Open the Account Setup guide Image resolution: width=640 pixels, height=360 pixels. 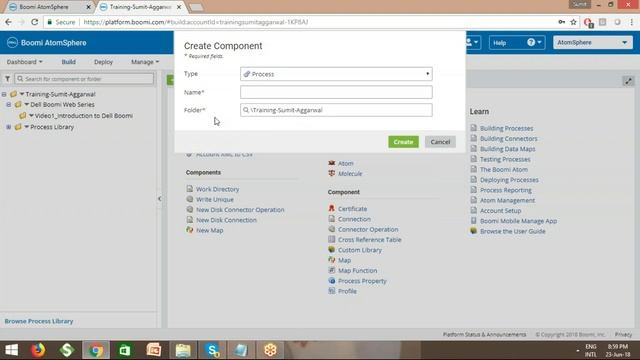[x=500, y=211]
